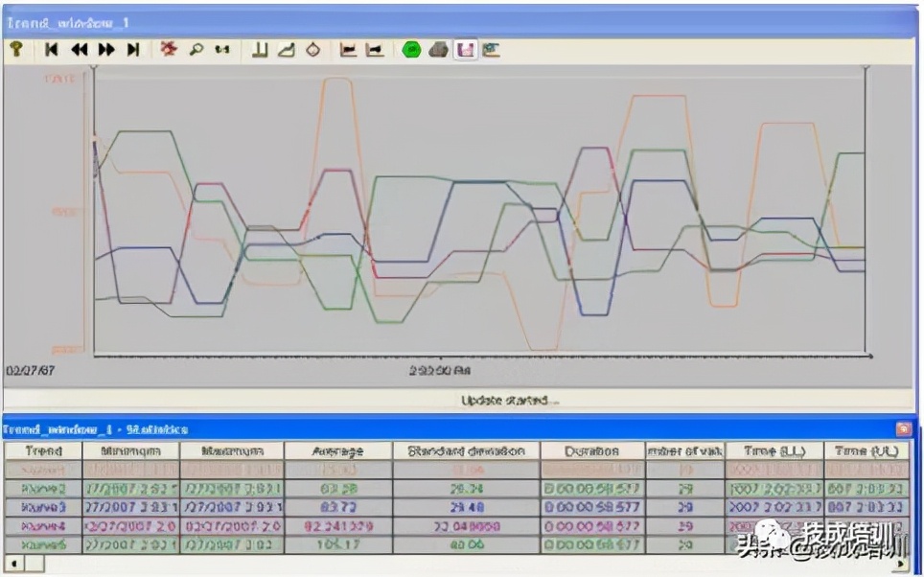Click the Trend column header
The height and width of the screenshot is (577, 924).
point(43,450)
